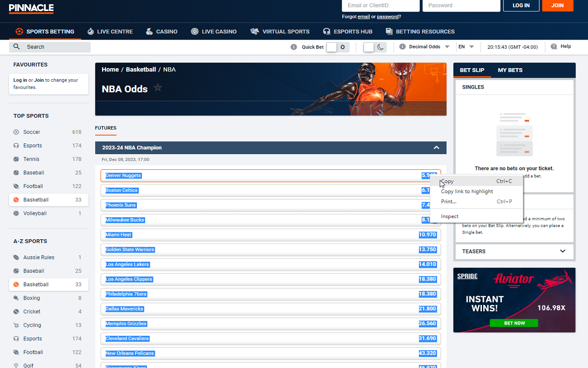This screenshot has width=588, height=368.
Task: Switch to the Bet Slip tab
Action: (472, 70)
